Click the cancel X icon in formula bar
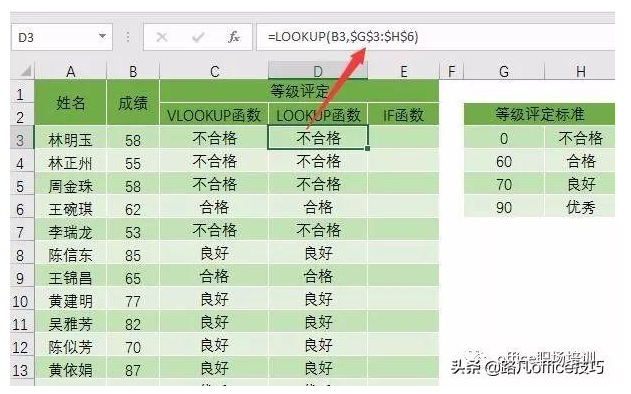Viewport: 631px width, 394px height. (x=162, y=37)
